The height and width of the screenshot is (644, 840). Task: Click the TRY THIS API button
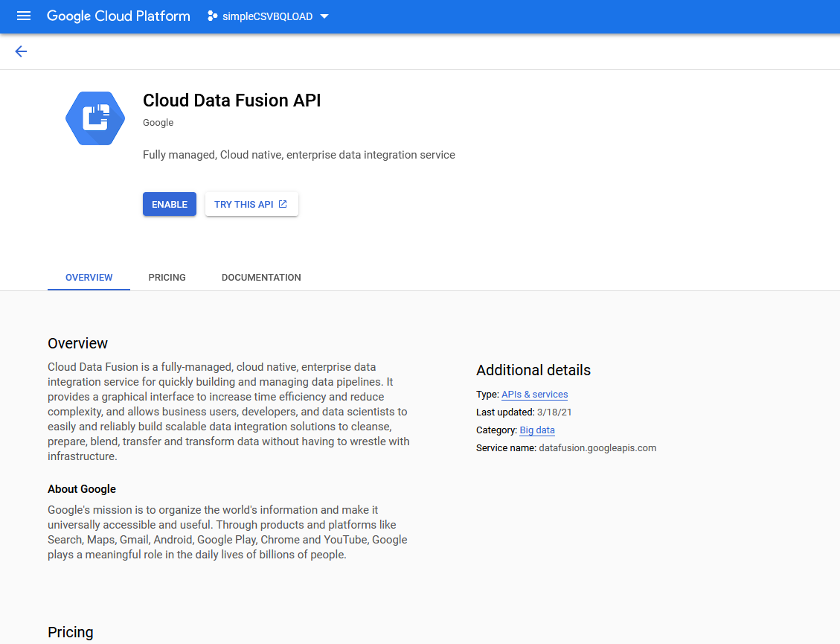251,204
